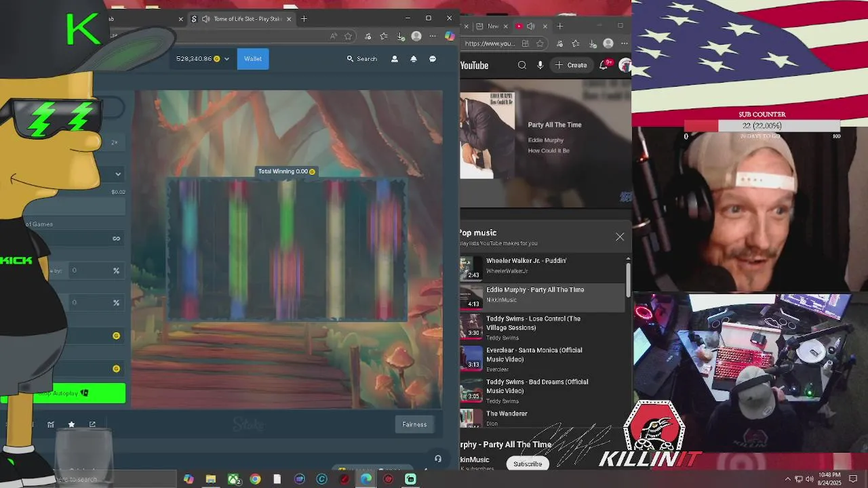Close the Pop music playlist panel
Viewport: 868px width, 488px height.
click(x=620, y=237)
